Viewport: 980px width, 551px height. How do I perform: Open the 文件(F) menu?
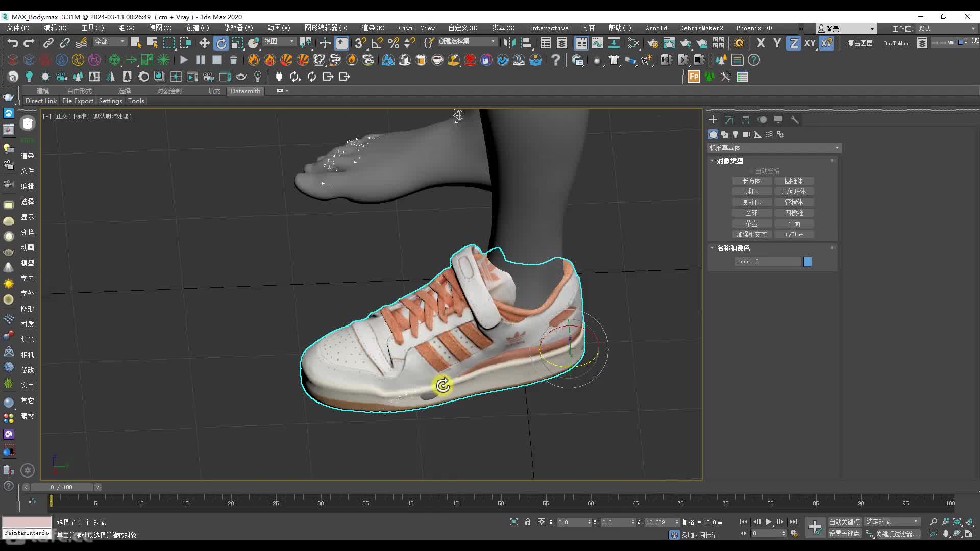[x=18, y=28]
